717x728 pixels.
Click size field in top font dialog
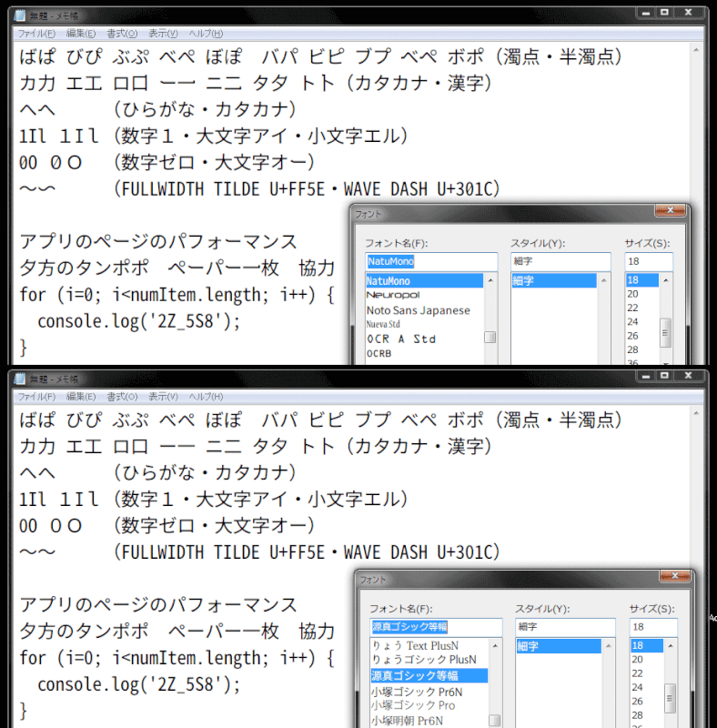click(x=648, y=261)
